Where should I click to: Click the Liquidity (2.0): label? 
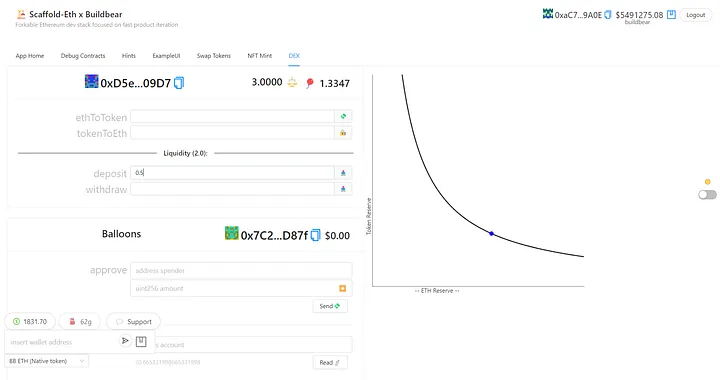(x=186, y=153)
